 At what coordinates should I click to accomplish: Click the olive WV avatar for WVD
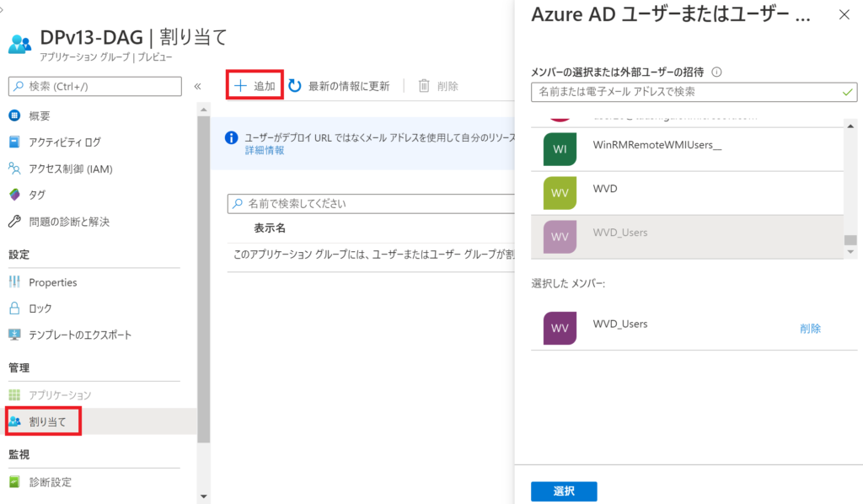pos(560,193)
